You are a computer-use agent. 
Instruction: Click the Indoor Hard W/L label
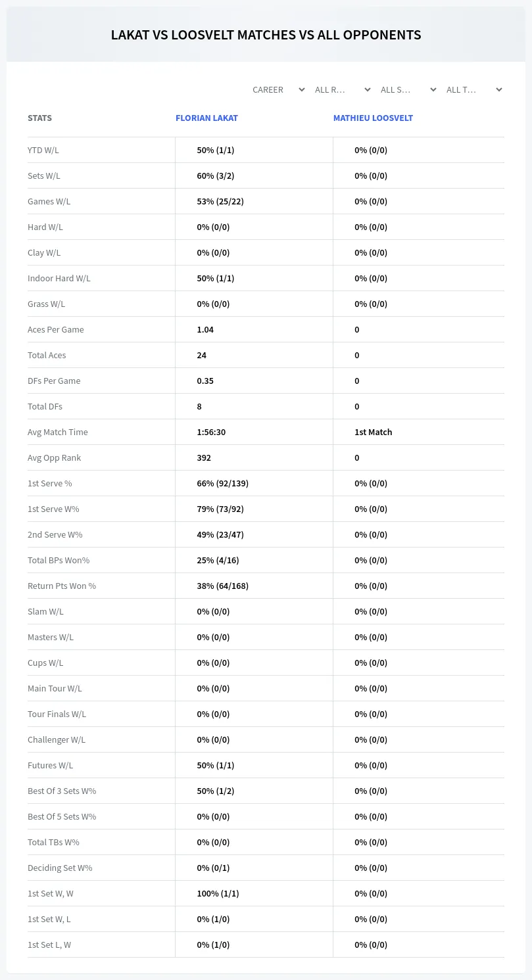[x=59, y=278]
